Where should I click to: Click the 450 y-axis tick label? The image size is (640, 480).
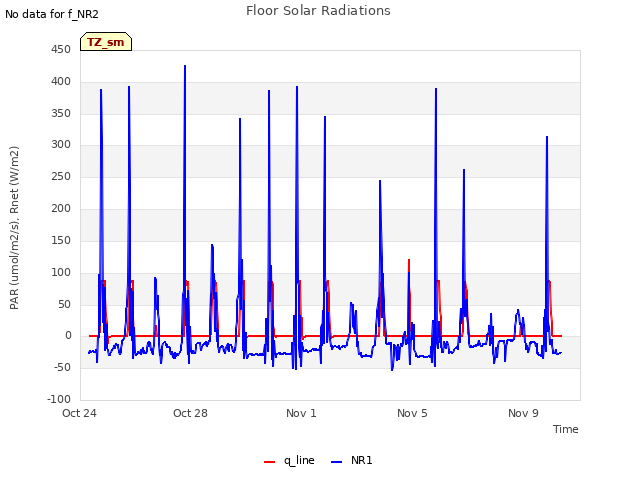[61, 50]
